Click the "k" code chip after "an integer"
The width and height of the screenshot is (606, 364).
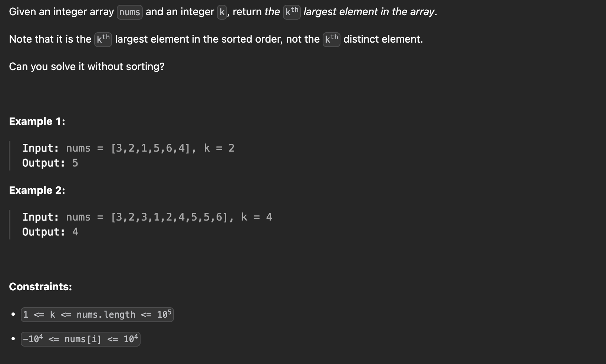(x=222, y=12)
